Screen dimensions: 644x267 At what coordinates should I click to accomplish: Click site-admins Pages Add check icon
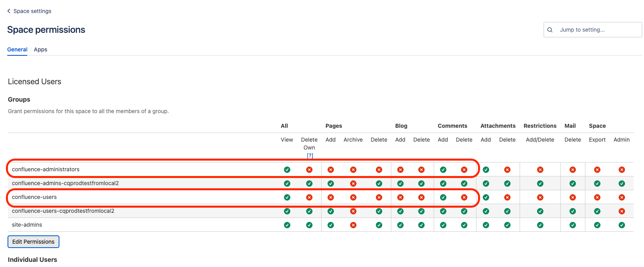pyautogui.click(x=331, y=225)
